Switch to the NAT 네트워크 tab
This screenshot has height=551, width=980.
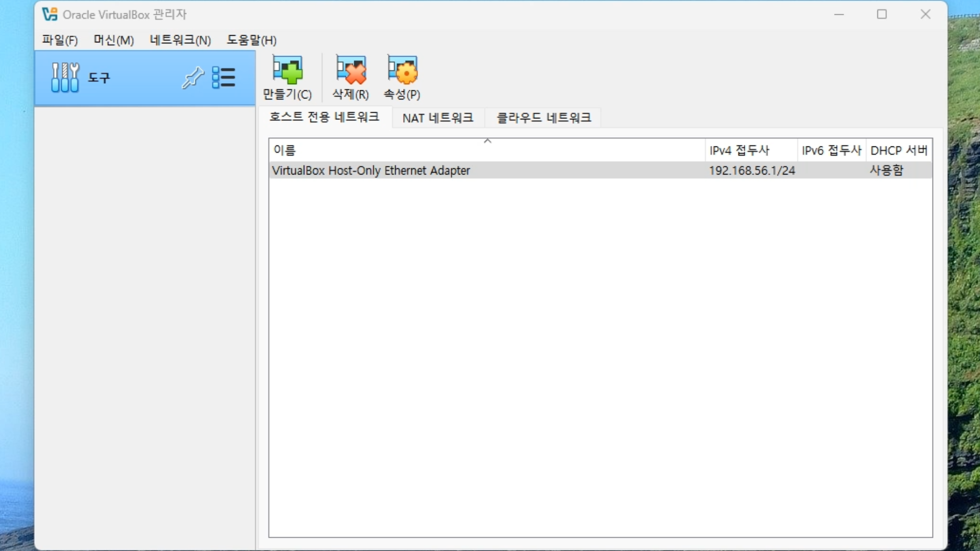coord(438,118)
